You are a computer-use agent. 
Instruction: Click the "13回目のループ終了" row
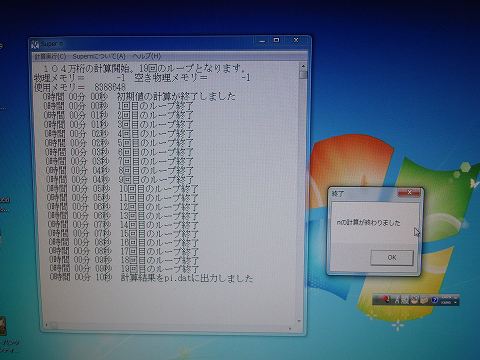coord(123,216)
